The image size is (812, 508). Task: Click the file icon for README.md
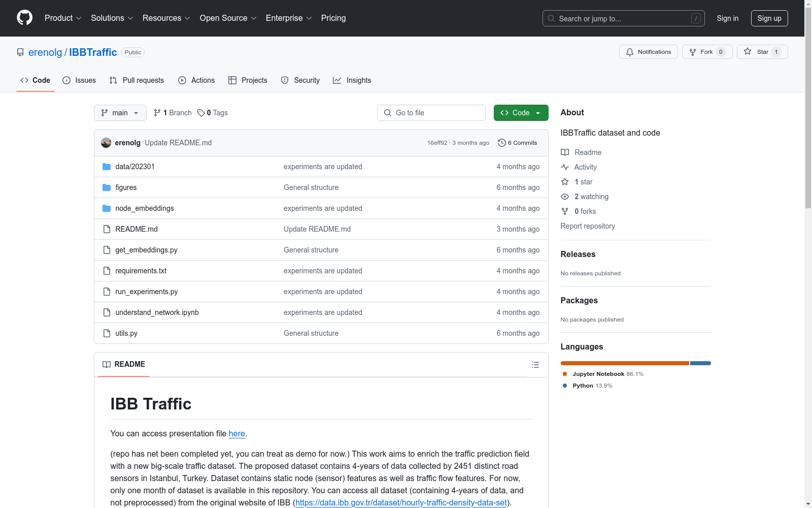pos(107,229)
